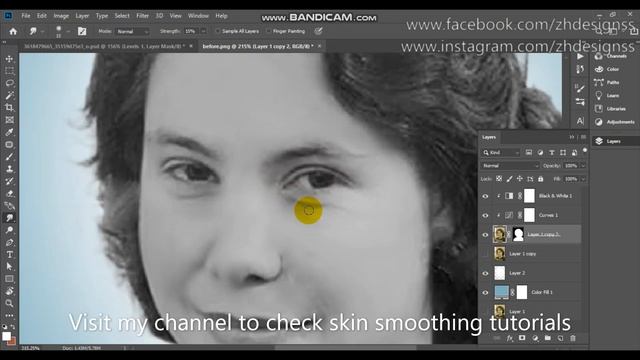
Task: Open the layer Fill dropdown arrow
Action: (583, 179)
